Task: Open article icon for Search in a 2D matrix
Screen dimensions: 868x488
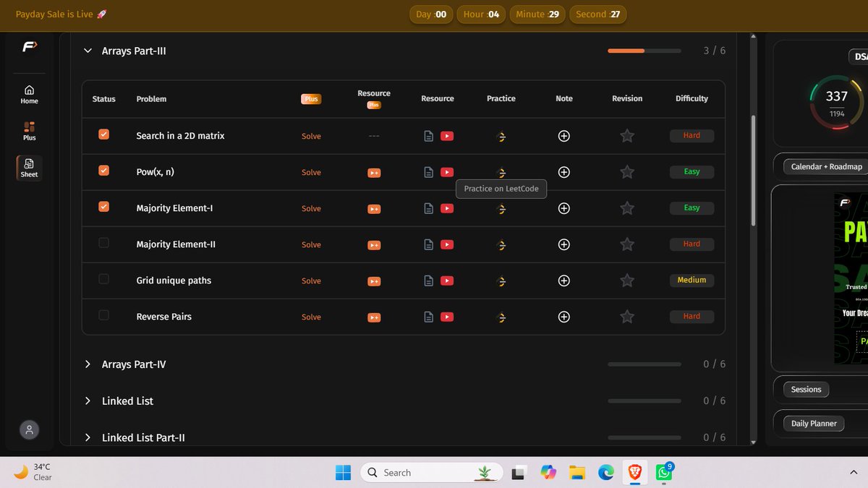Action: (x=429, y=136)
